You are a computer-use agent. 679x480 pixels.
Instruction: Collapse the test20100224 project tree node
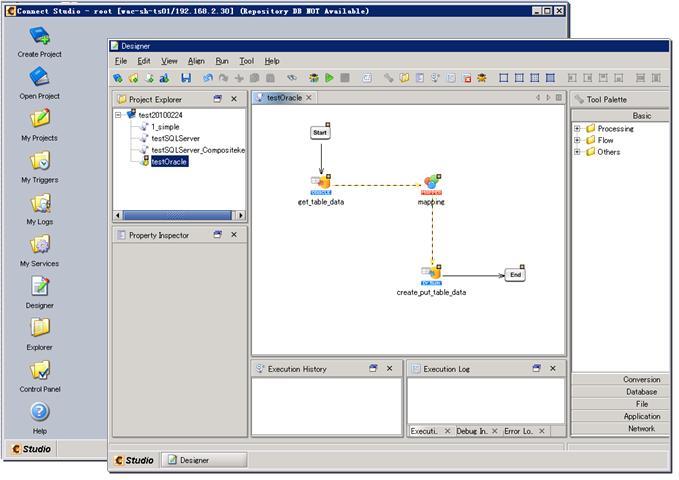(x=119, y=116)
